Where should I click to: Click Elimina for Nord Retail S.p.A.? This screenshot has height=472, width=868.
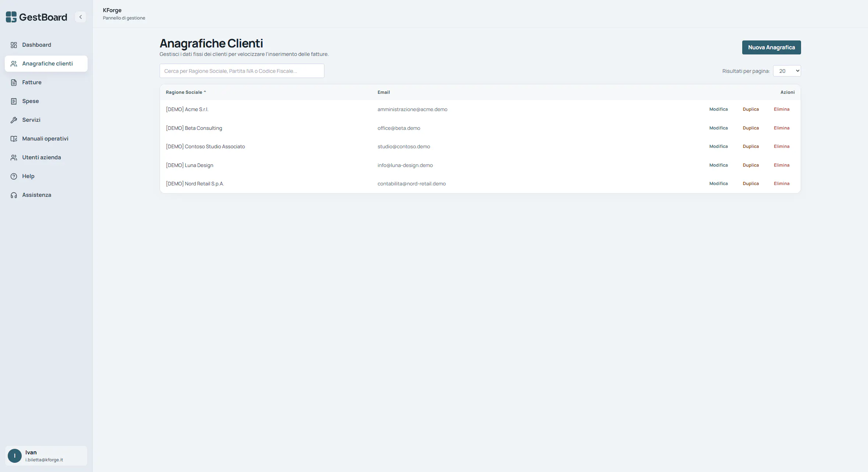point(782,184)
